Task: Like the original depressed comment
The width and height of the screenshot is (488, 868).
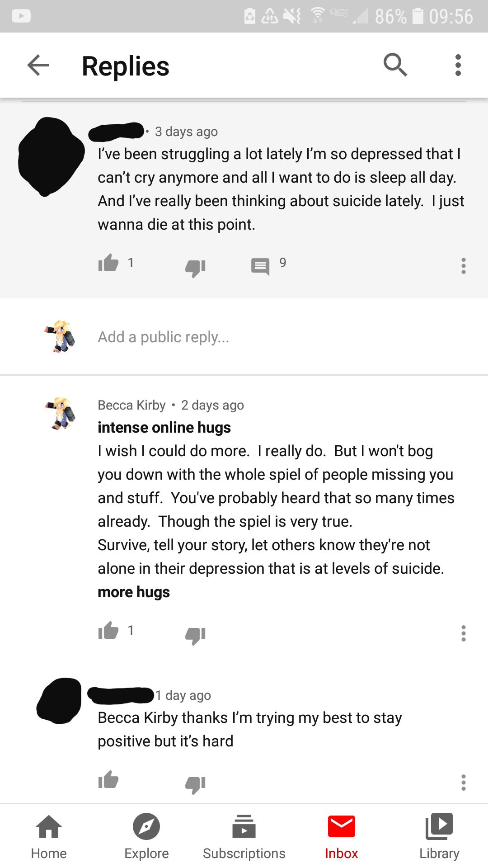Action: 108,263
